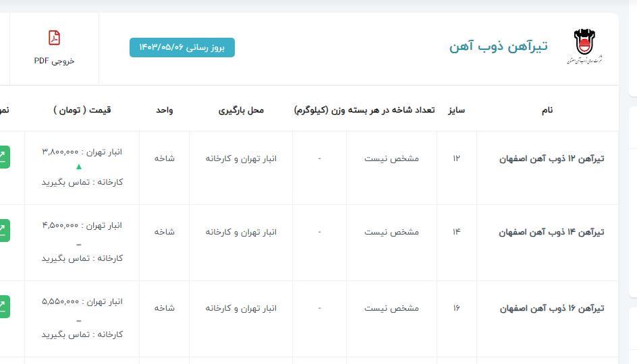Open the تیرآهن ۱۲ ذوب آهن اصفهان product link

point(551,158)
